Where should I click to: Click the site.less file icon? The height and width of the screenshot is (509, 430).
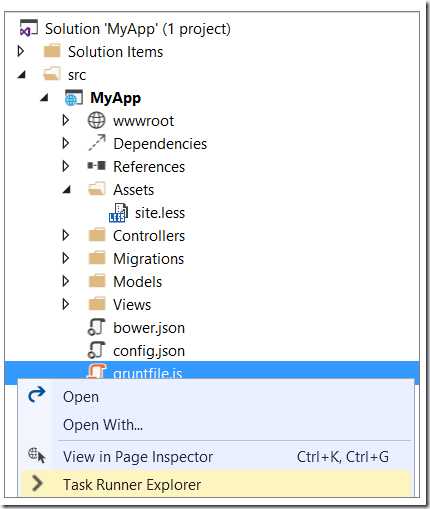tap(118, 213)
